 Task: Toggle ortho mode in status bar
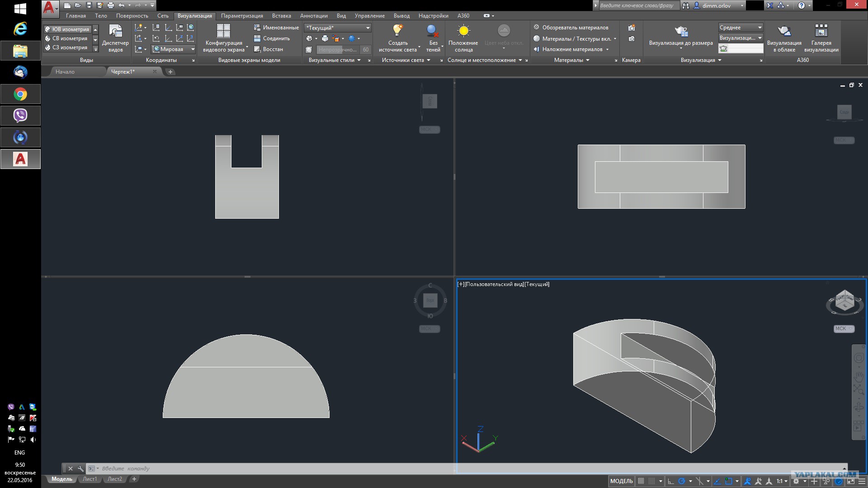(671, 481)
